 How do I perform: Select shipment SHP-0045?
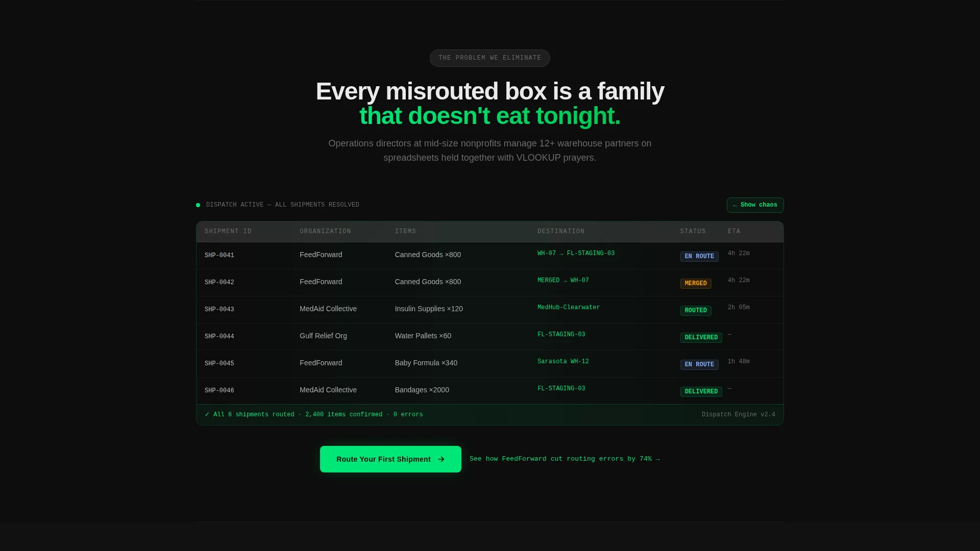tap(219, 364)
